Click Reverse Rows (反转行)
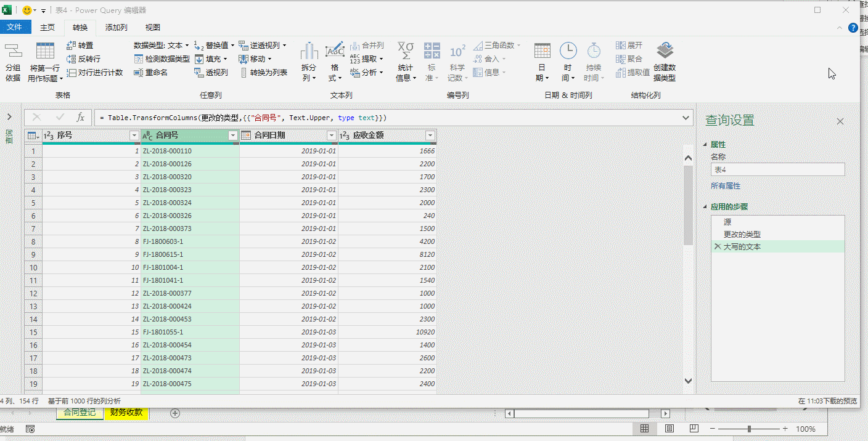The height and width of the screenshot is (441, 868). 83,59
